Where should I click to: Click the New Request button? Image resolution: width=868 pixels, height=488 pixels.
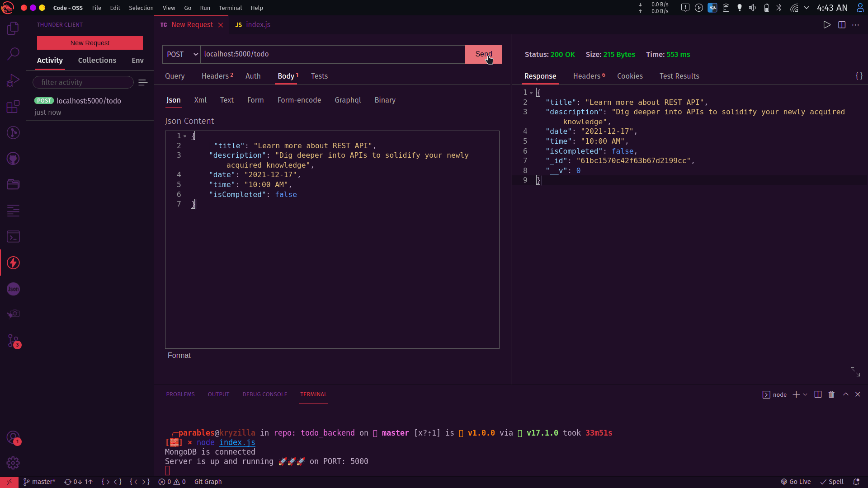coord(90,43)
